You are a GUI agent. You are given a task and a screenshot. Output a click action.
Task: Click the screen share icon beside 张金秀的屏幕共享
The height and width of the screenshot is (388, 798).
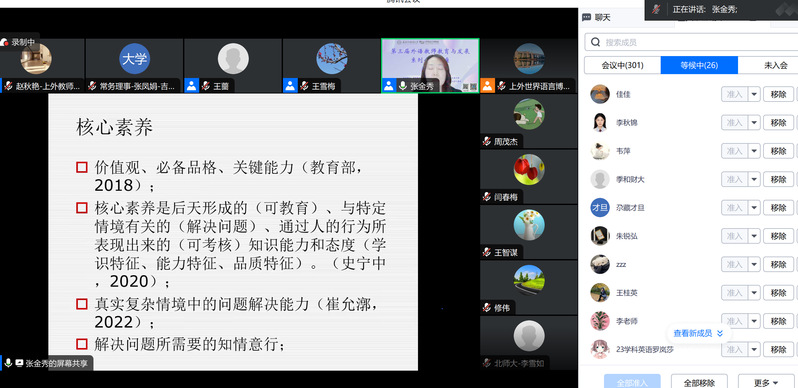[19, 363]
